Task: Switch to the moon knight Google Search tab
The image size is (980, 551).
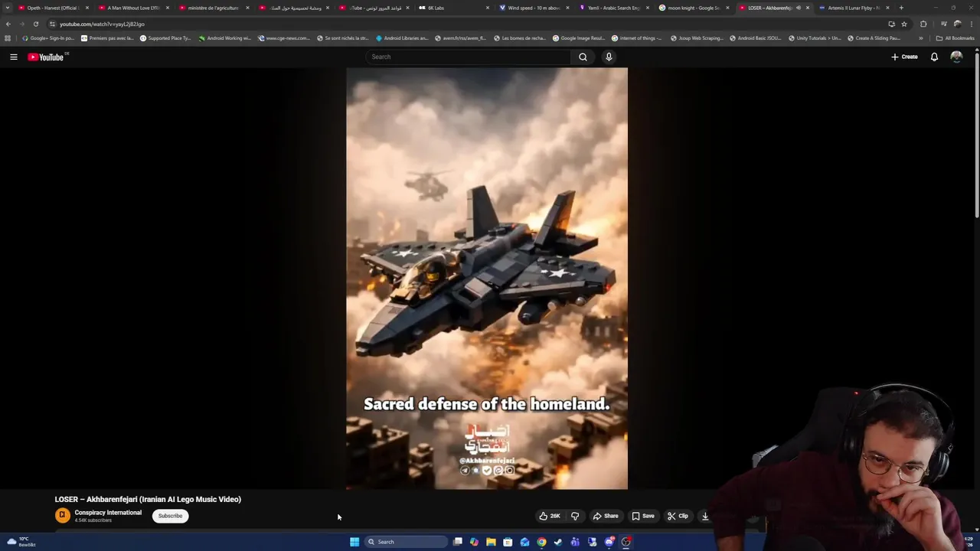Action: click(x=694, y=8)
